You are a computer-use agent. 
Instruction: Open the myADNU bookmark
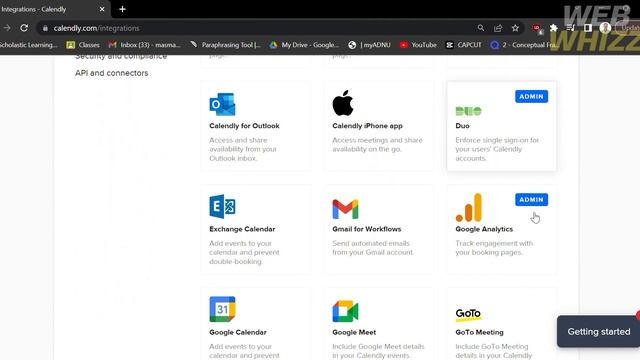[369, 45]
